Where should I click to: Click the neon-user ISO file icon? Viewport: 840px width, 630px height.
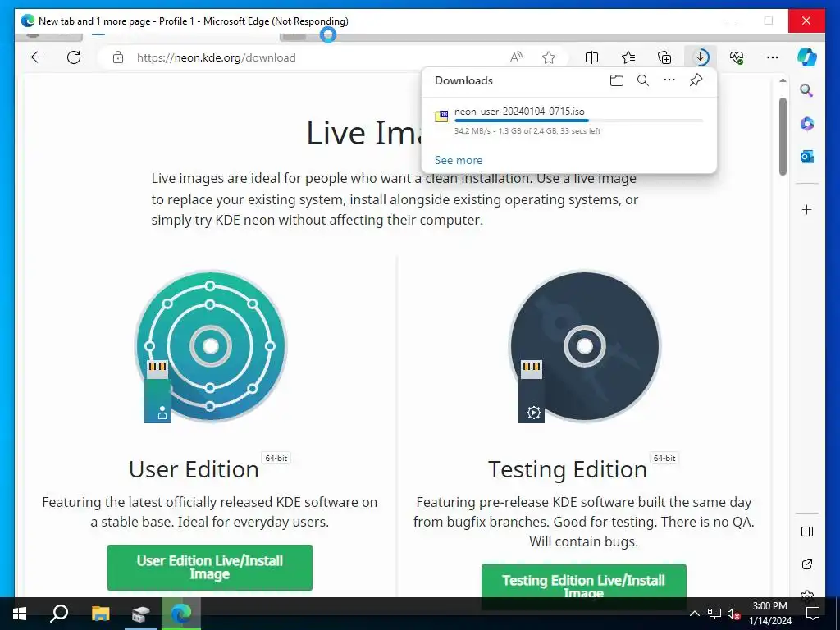441,116
